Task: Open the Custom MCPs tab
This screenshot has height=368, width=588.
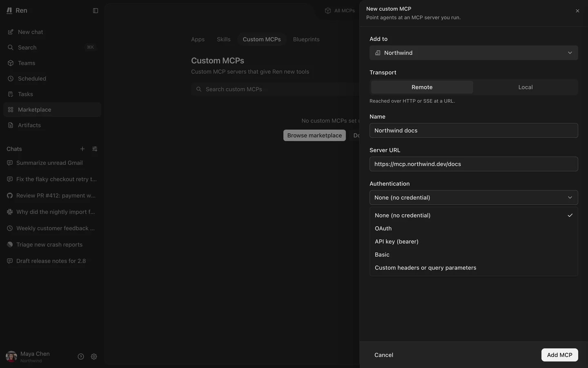Action: (x=262, y=39)
